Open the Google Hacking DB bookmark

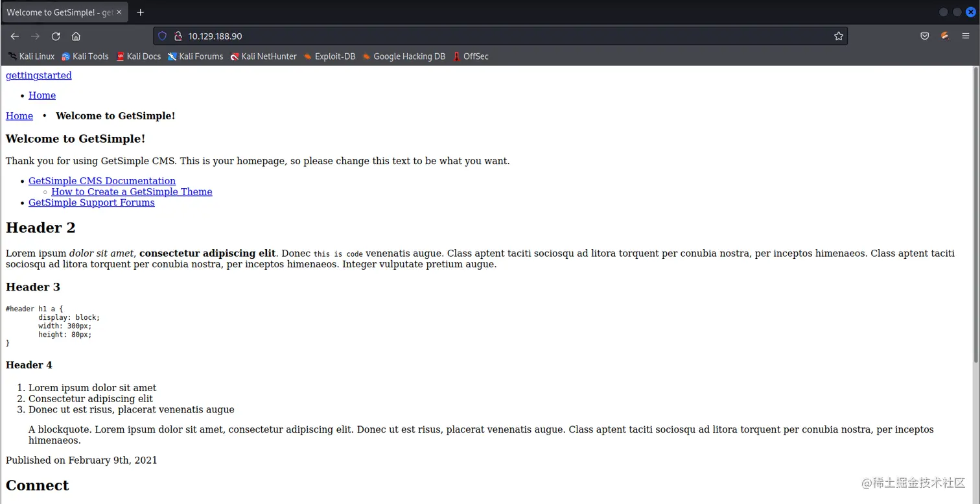pos(404,56)
